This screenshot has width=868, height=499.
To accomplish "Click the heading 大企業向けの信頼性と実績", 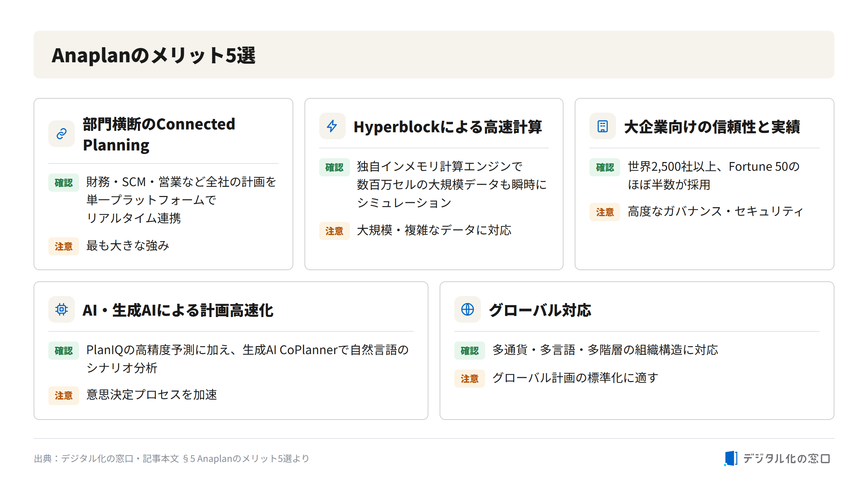I will [x=712, y=127].
